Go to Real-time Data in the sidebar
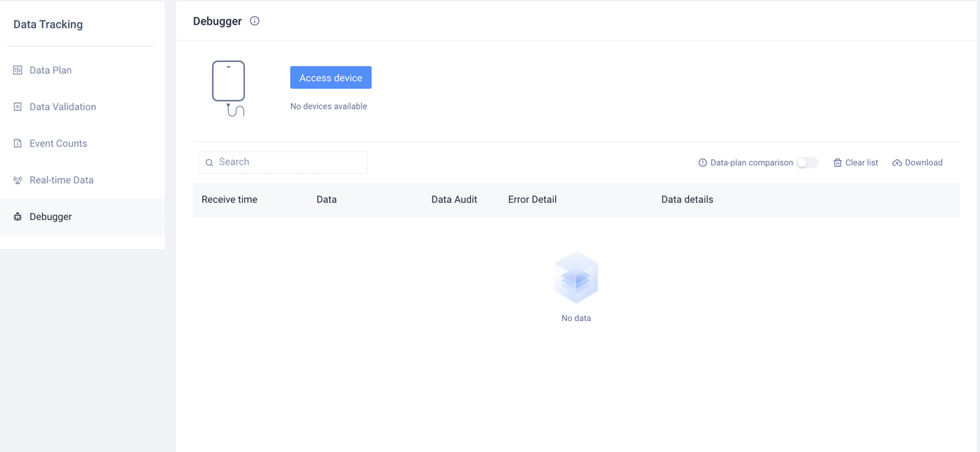The image size is (980, 452). pyautogui.click(x=61, y=180)
